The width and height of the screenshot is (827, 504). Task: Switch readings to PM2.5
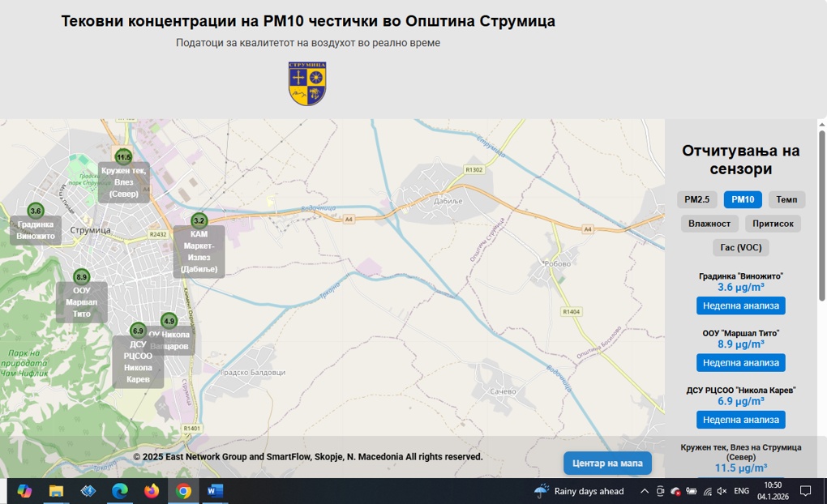[x=696, y=199]
